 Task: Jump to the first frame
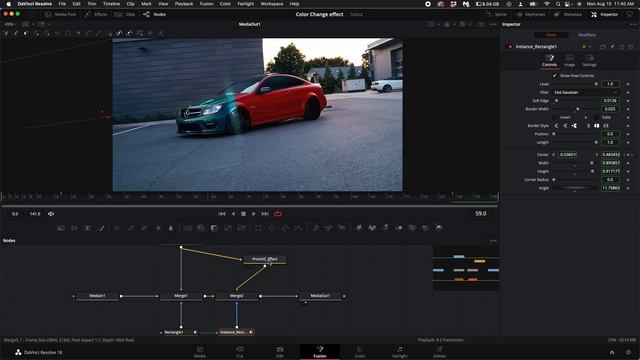tap(222, 213)
